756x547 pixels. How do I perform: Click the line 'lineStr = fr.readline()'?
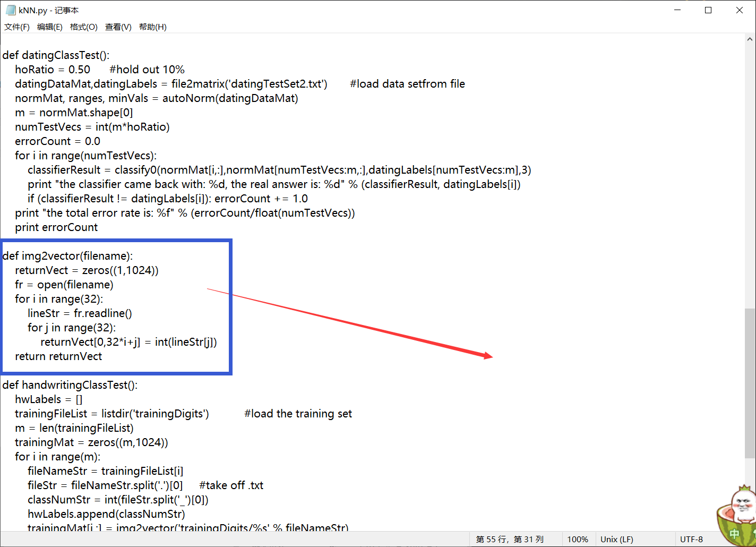[80, 313]
